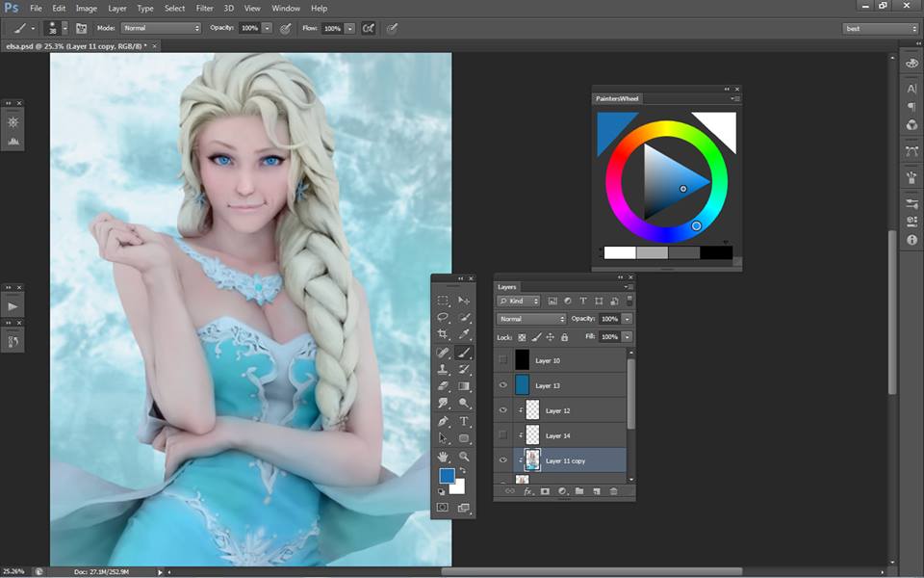
Task: Click the foreground blue color swatch
Action: coord(447,476)
